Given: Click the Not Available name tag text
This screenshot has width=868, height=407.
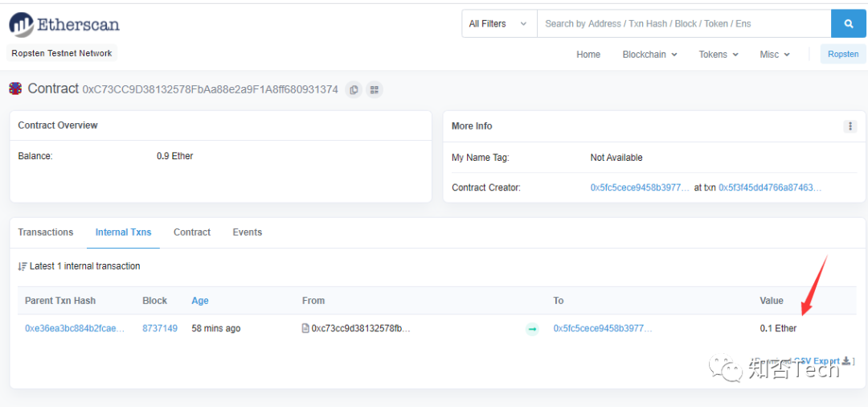Looking at the screenshot, I should tap(616, 158).
